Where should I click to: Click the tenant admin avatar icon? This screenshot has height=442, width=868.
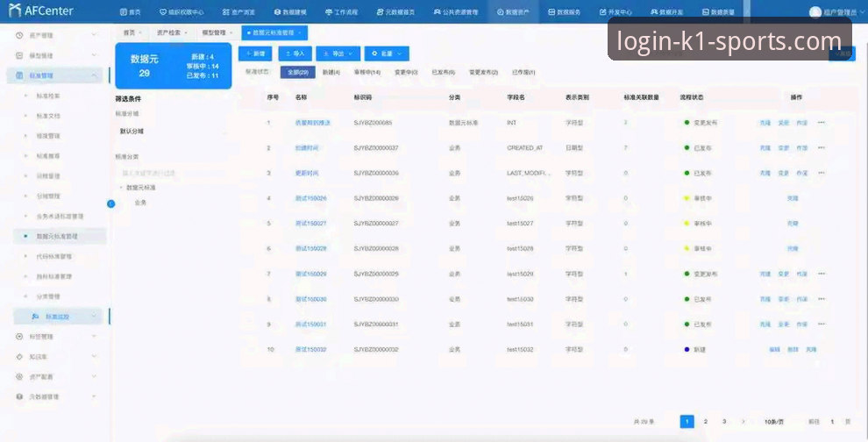815,11
